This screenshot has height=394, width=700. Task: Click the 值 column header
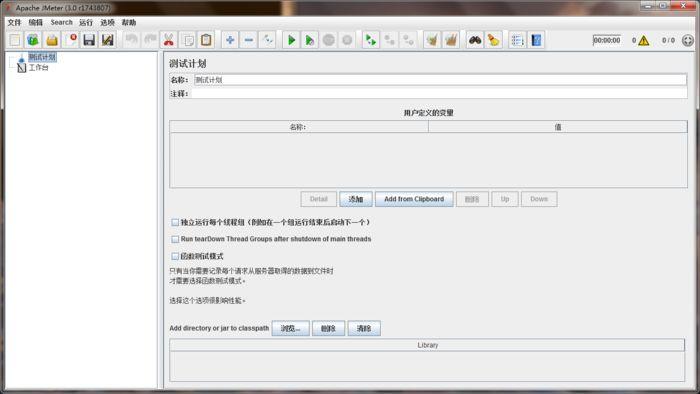pos(558,127)
